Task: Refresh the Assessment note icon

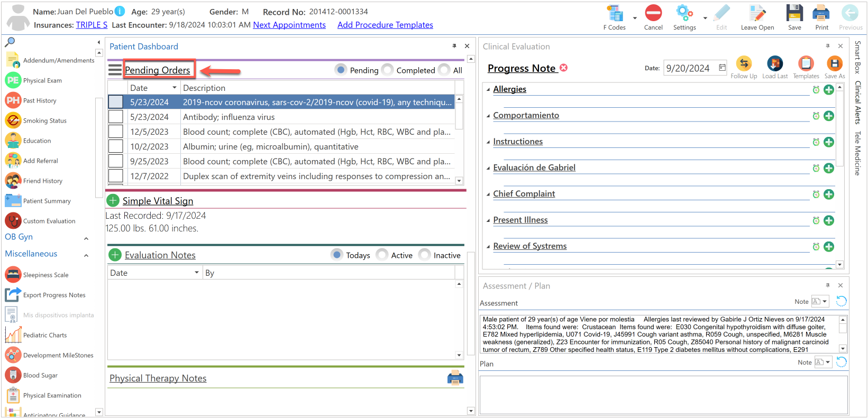Action: coord(841,301)
